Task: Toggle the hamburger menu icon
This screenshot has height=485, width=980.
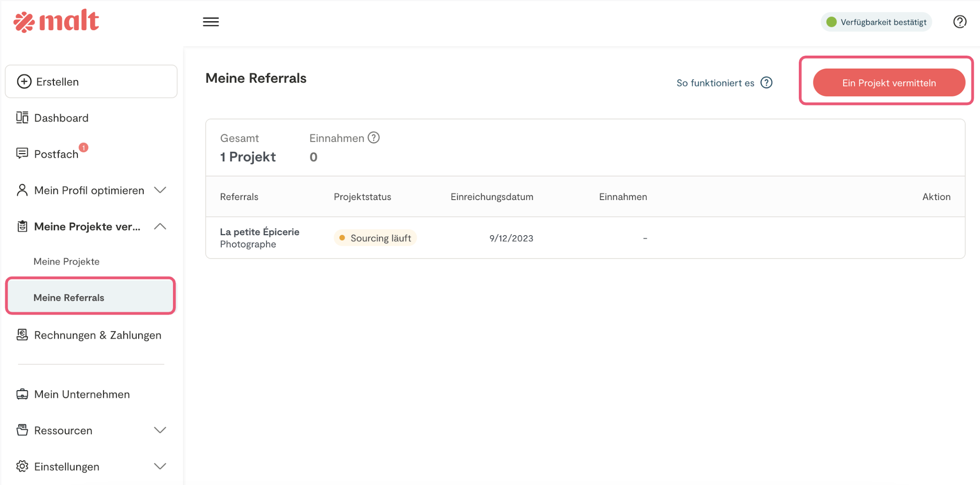Action: [x=211, y=22]
